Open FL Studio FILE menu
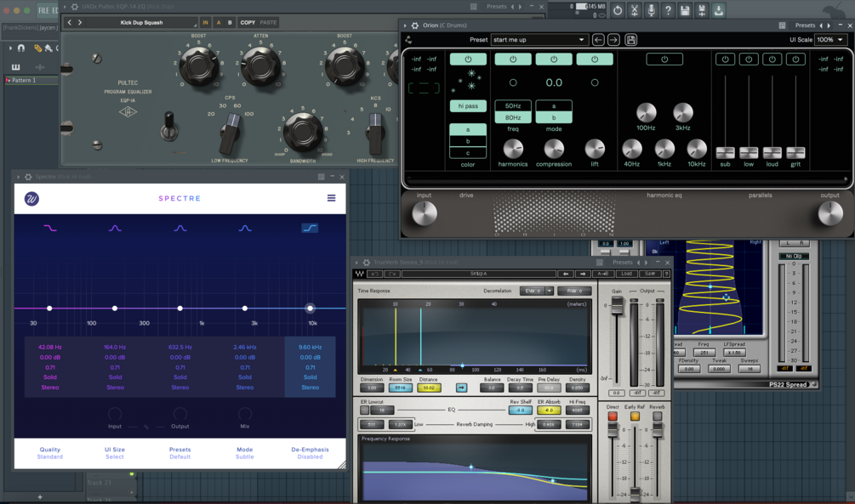 pyautogui.click(x=43, y=10)
